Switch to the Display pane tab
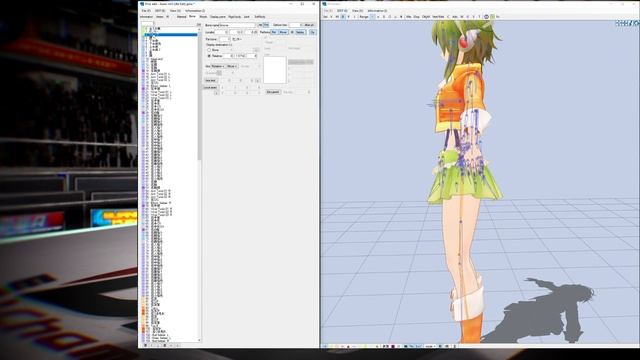 click(x=218, y=17)
